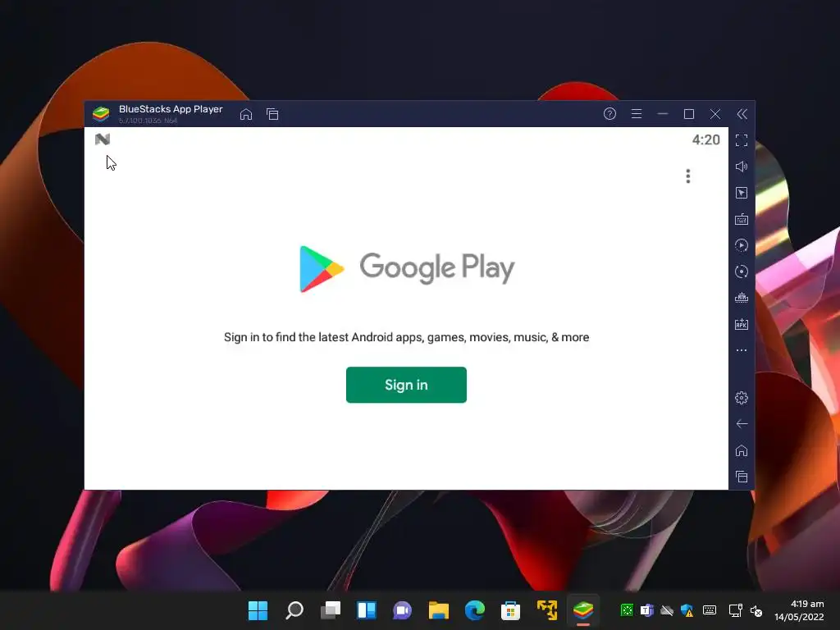
Task: Open the memory trim RAM icon
Action: 742,298
